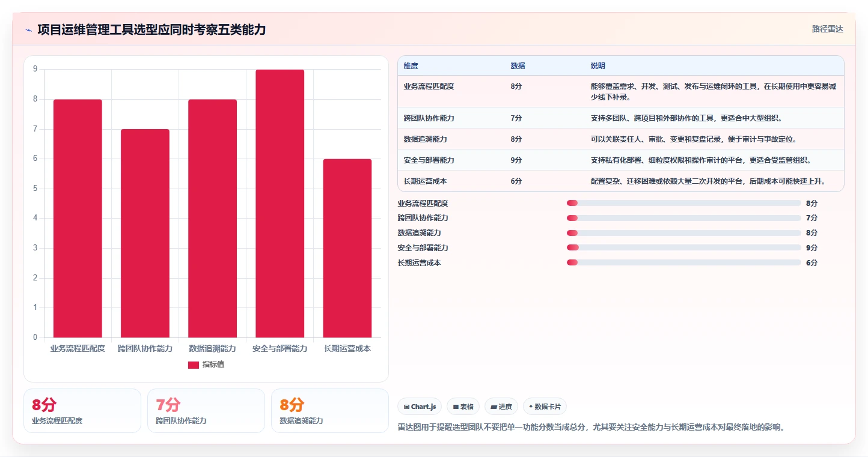Click 6分 value beside 长期运营成本 progress
The height and width of the screenshot is (457, 868).
point(812,263)
